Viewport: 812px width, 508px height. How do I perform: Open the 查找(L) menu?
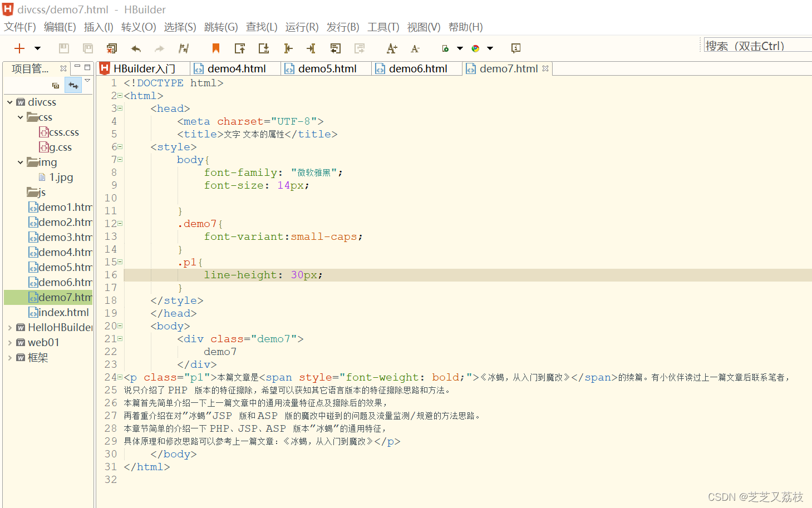coord(262,27)
